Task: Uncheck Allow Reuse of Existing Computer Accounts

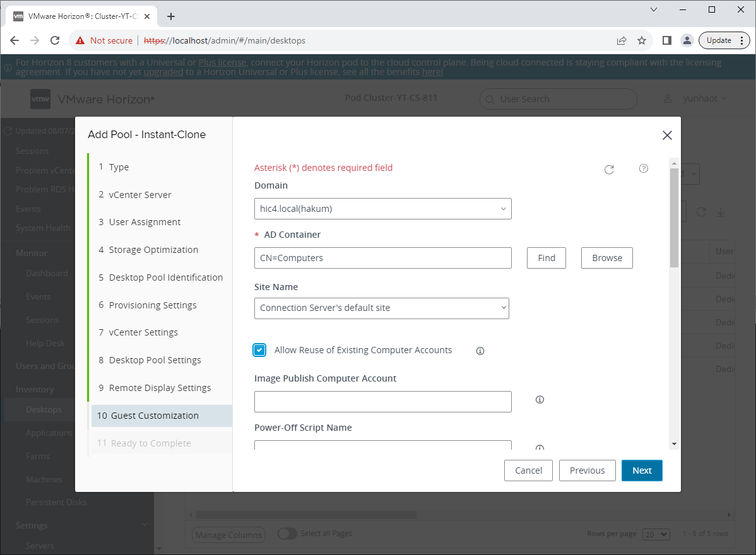Action: coord(259,350)
